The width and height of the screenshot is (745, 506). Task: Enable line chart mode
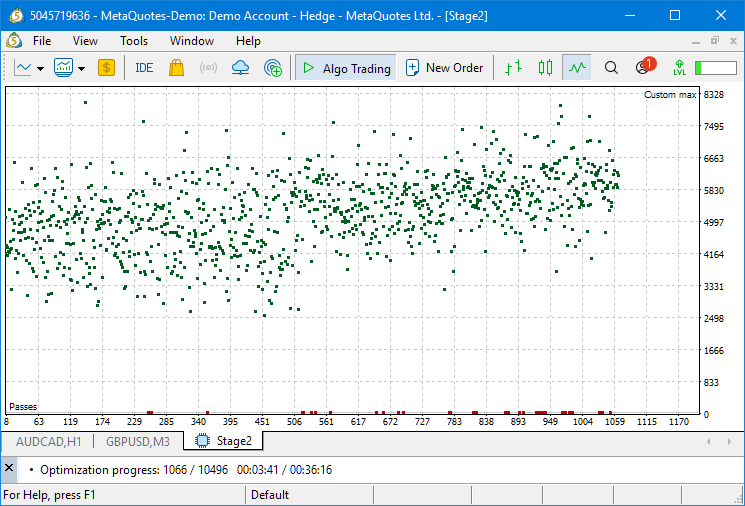click(576, 68)
